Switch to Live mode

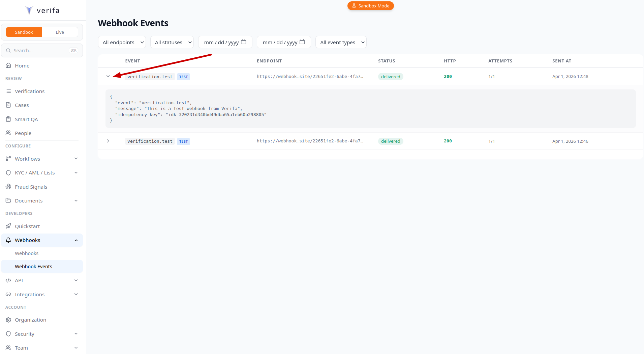point(60,32)
